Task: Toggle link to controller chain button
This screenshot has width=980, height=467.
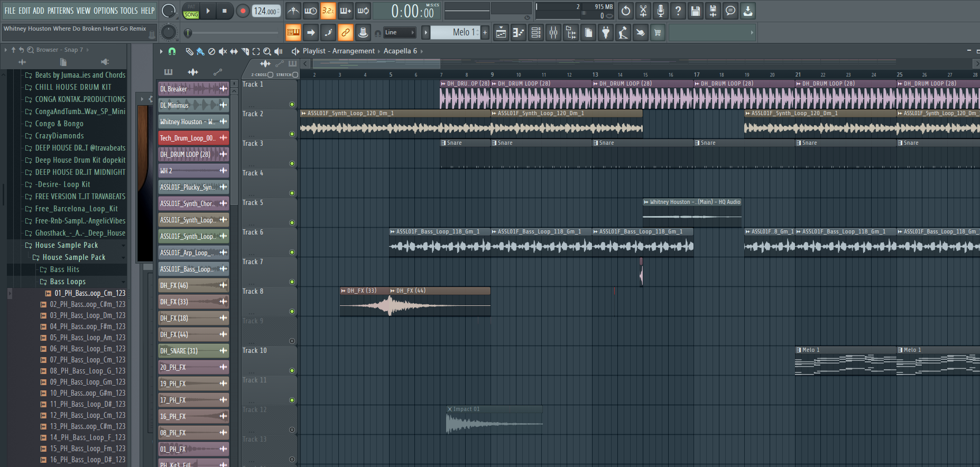Action: (x=345, y=33)
